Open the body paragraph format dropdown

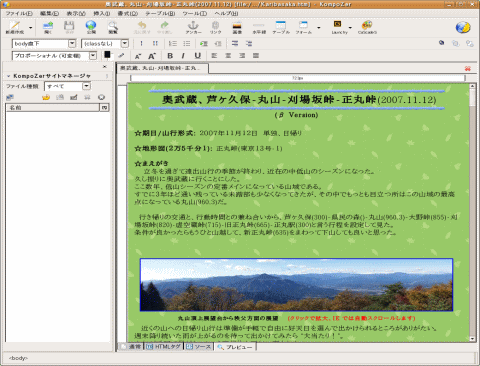point(44,44)
